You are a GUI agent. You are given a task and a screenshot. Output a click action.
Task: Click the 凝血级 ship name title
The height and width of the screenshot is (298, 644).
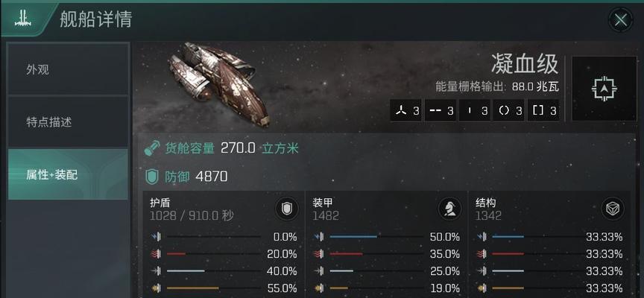coord(525,65)
